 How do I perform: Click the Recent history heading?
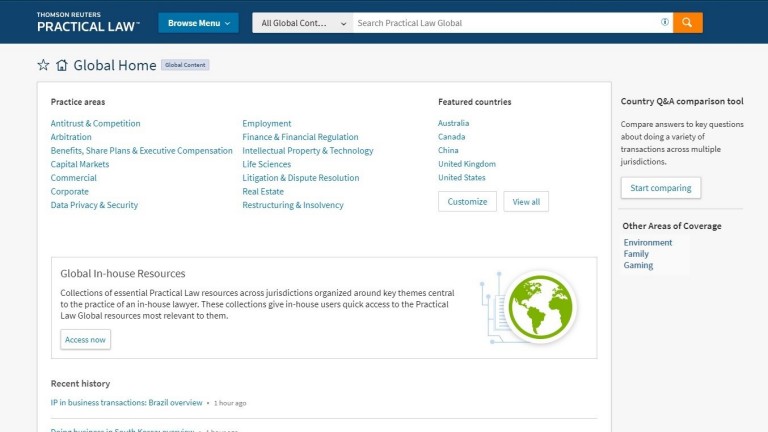coord(80,384)
